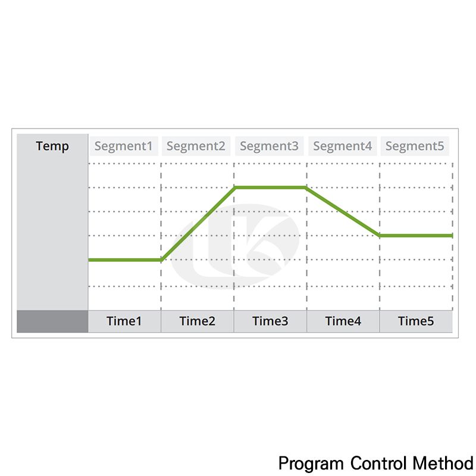This screenshot has height=476, width=476.
Task: Click the dark gray corner cell beside Time1
Action: tap(52, 321)
